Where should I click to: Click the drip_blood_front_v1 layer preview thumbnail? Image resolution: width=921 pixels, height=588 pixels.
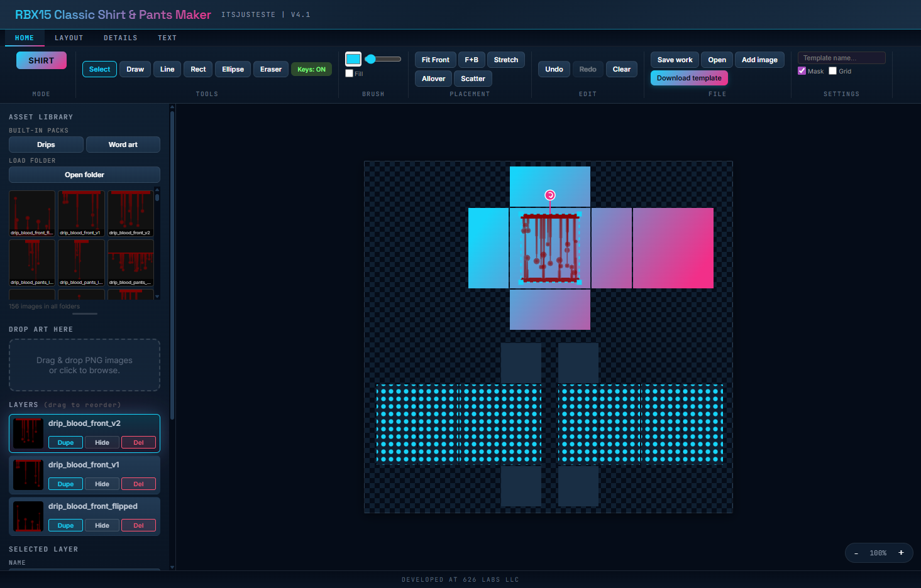28,475
